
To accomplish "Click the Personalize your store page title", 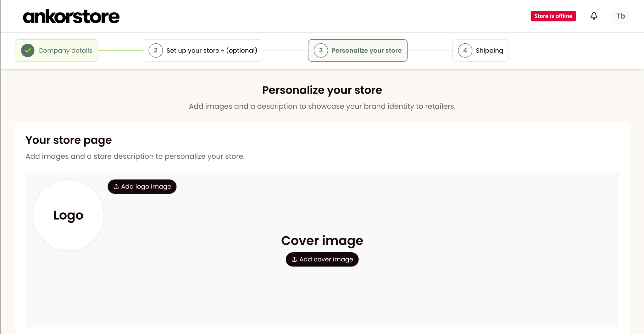I will (322, 90).
